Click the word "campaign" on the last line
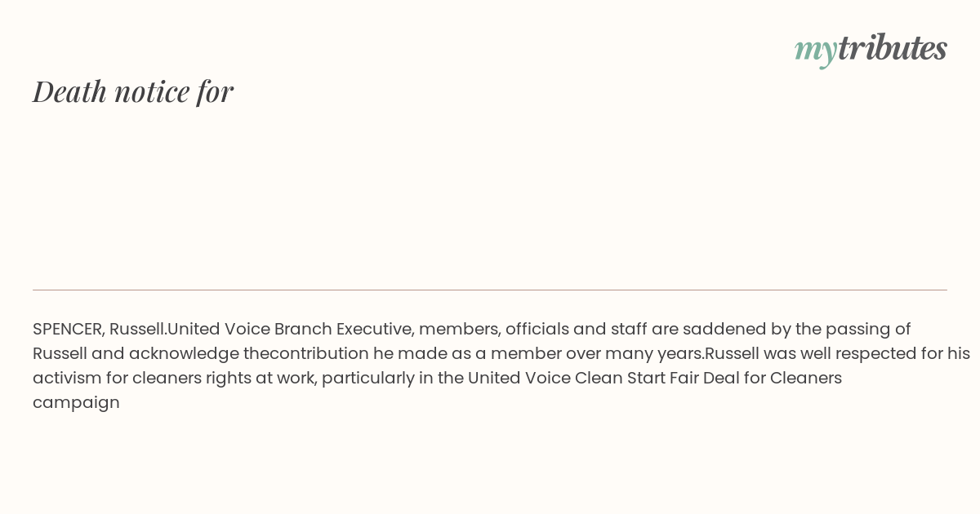The height and width of the screenshot is (514, 980). 76,402
